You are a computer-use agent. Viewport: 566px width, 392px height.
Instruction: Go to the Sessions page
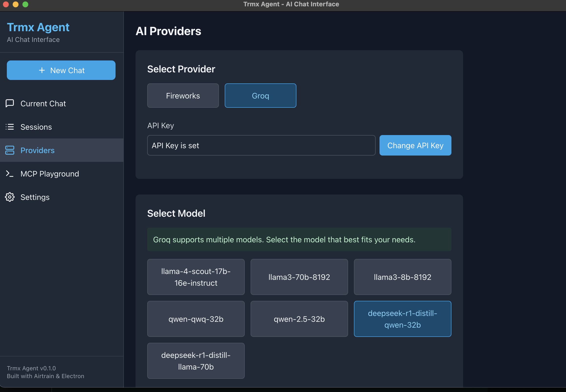click(x=62, y=127)
